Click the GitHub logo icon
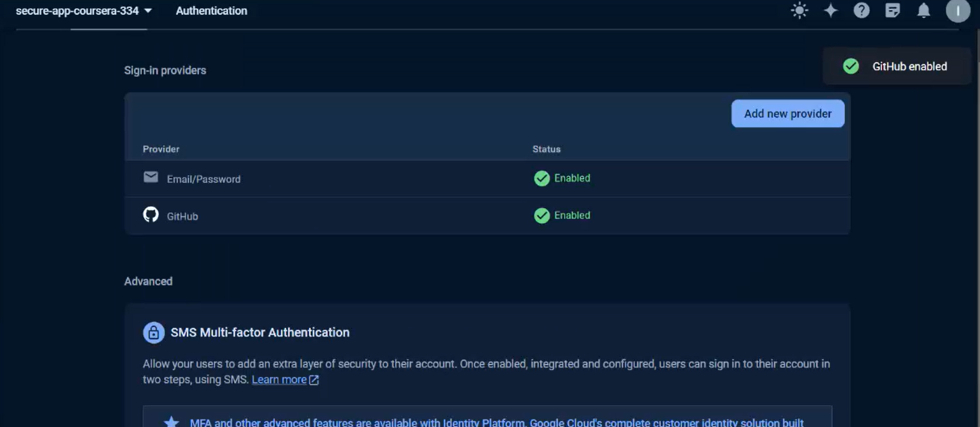Image resolution: width=980 pixels, height=427 pixels. [151, 215]
